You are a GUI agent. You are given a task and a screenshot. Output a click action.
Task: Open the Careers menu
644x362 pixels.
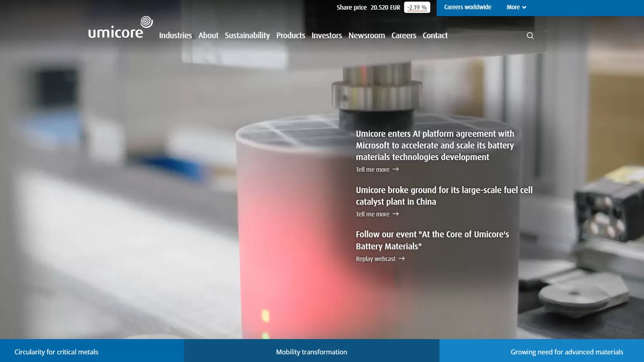404,35
